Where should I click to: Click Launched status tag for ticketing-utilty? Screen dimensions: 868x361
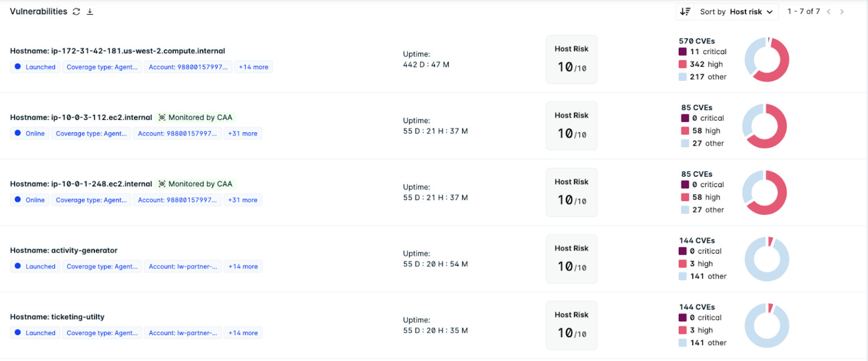point(35,333)
